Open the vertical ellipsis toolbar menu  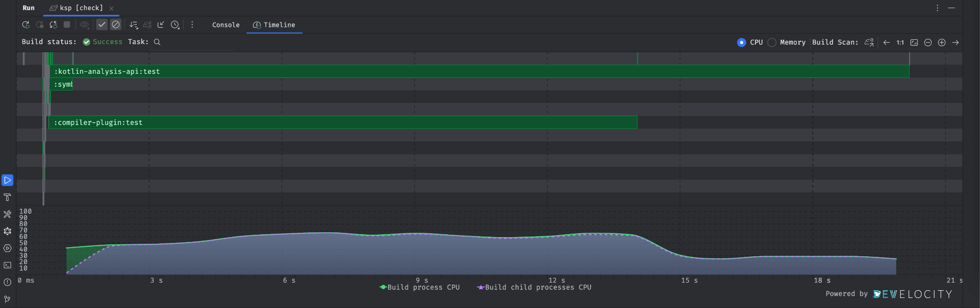[192, 25]
